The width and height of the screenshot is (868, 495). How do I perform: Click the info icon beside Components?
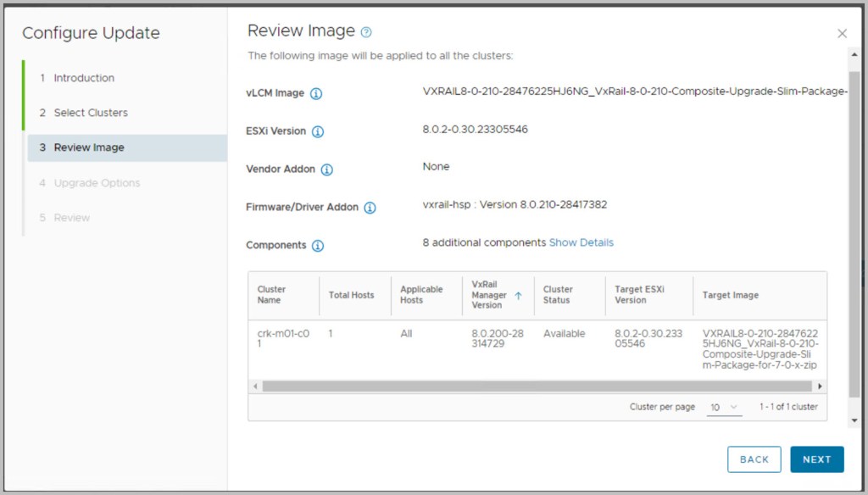click(318, 246)
